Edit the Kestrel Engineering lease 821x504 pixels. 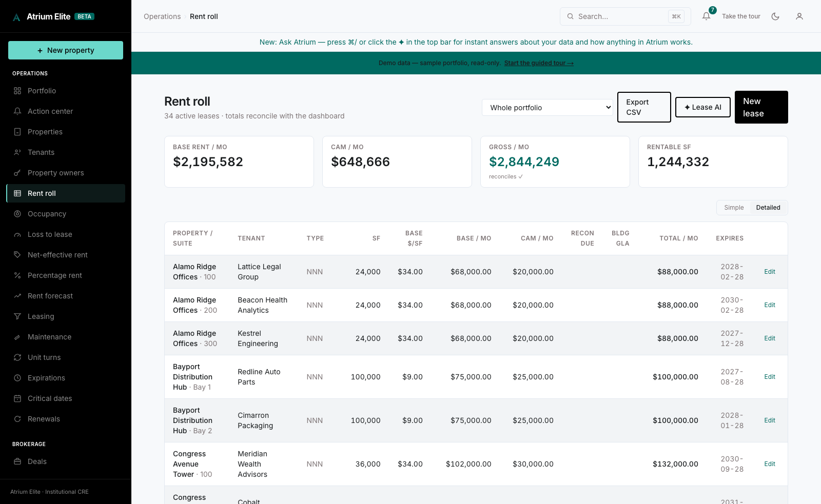(x=770, y=338)
